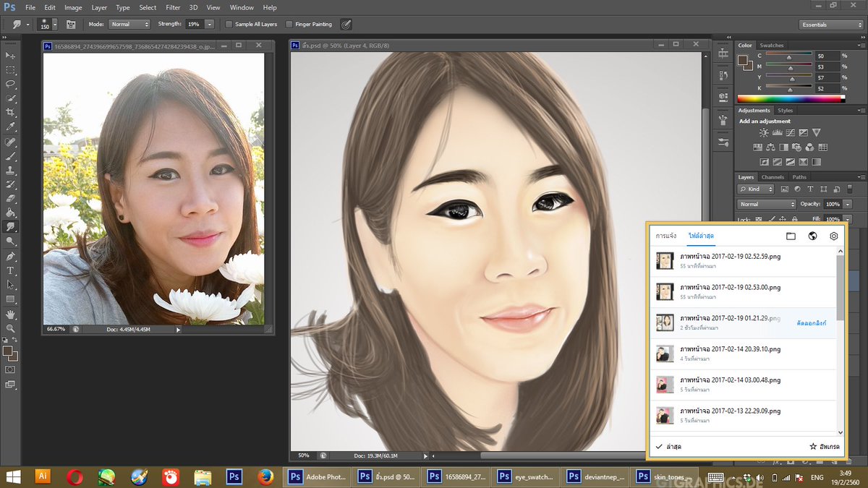Open the brush panel toggle icon
Image resolution: width=868 pixels, height=488 pixels.
pyautogui.click(x=71, y=24)
